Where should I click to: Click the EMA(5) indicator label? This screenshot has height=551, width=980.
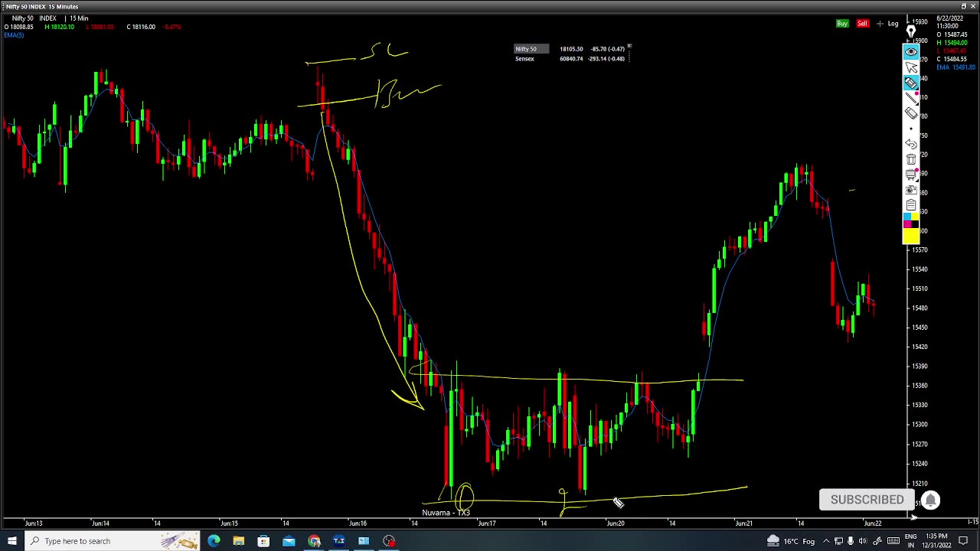(x=14, y=34)
